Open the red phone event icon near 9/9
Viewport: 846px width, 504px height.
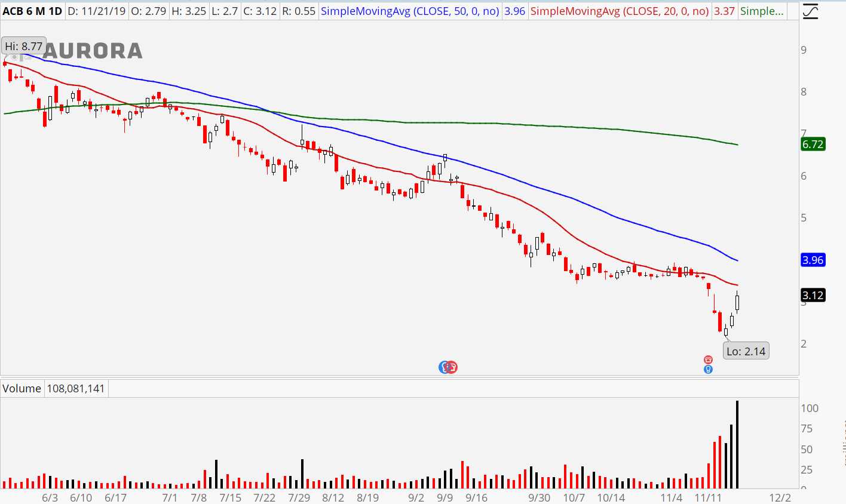click(452, 367)
